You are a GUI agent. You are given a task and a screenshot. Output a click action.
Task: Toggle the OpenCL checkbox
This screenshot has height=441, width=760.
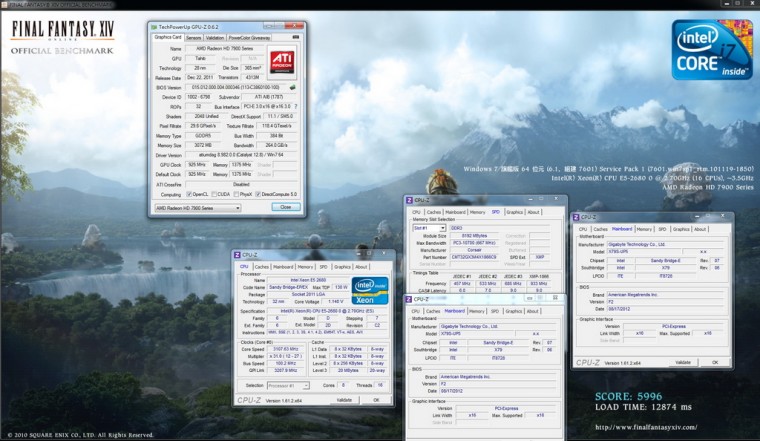(190, 194)
